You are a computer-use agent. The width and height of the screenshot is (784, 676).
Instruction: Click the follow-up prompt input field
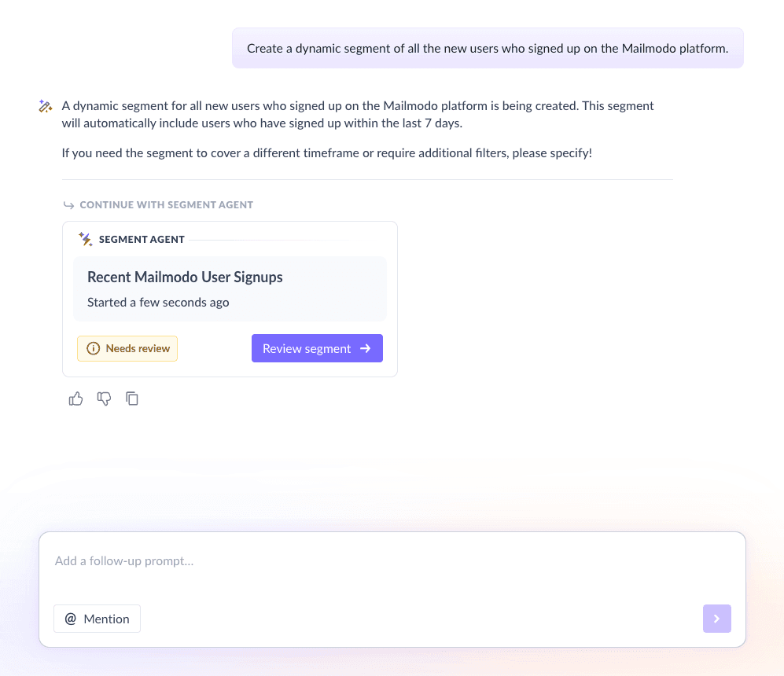pyautogui.click(x=315, y=560)
